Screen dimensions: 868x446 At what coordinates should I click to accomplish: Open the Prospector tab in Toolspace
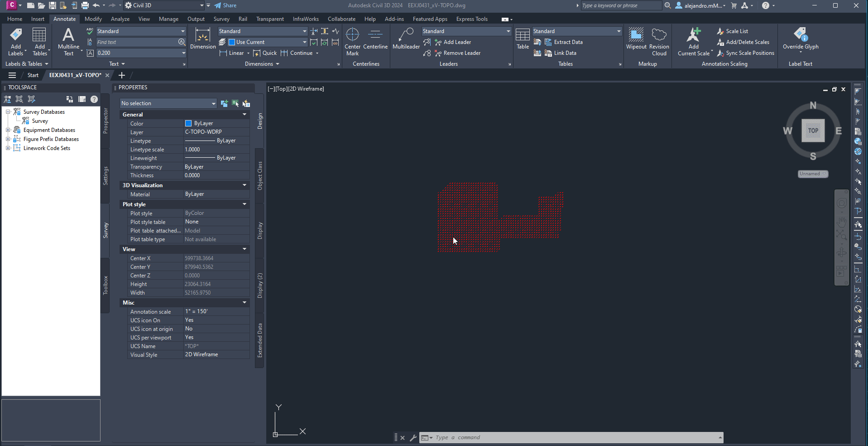pyautogui.click(x=105, y=121)
